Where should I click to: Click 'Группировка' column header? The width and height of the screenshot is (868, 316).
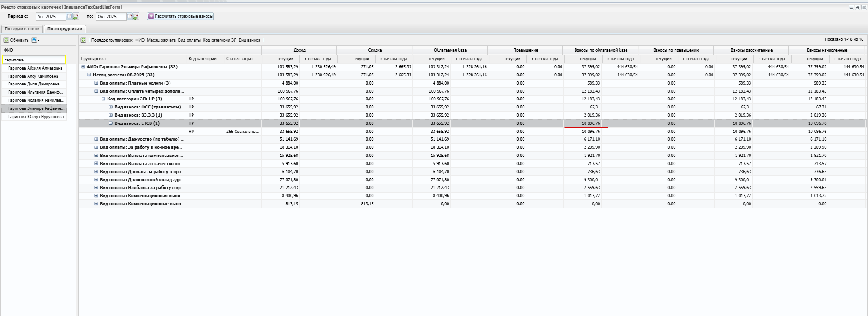132,59
